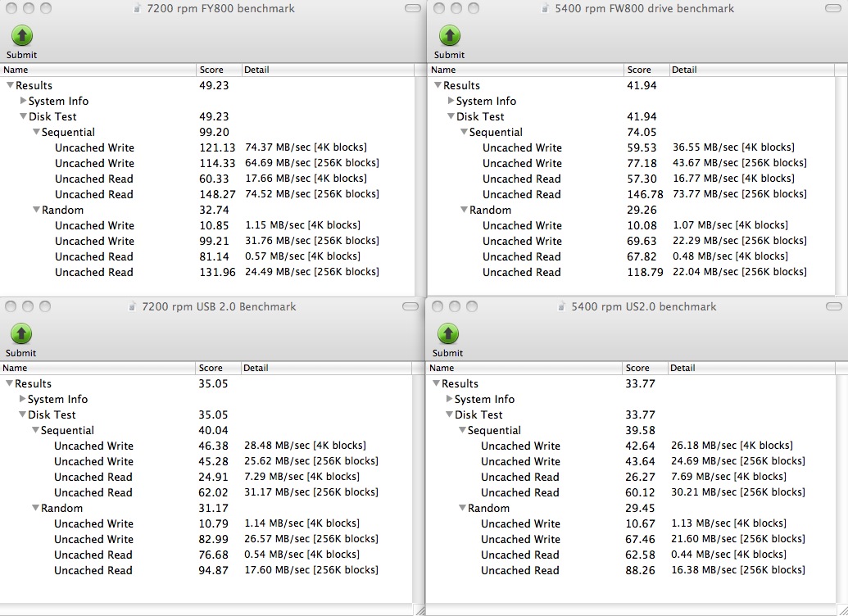Toggle toolbar pill button in 5400 rpm FW800 window
Viewport: 848px width, 616px height.
[x=833, y=8]
